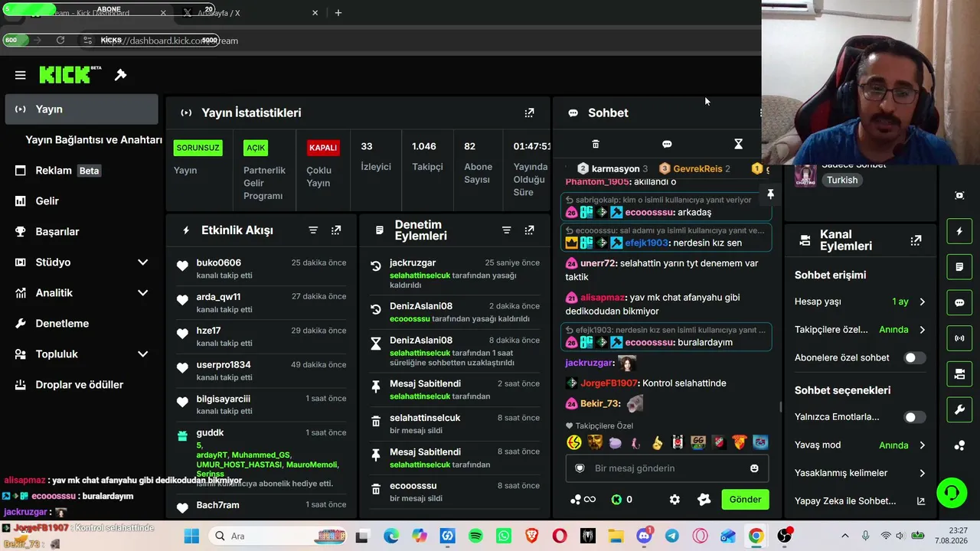This screenshot has width=980, height=551.
Task: Open Yasaklanmış kelimeler chevron
Action: click(922, 473)
